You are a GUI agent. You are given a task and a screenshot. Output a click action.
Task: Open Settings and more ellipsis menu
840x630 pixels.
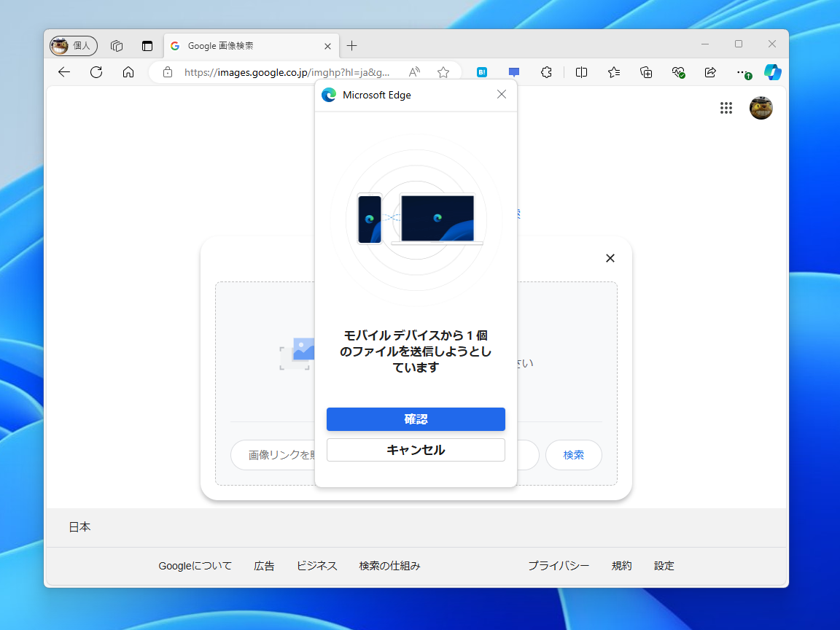click(x=742, y=72)
